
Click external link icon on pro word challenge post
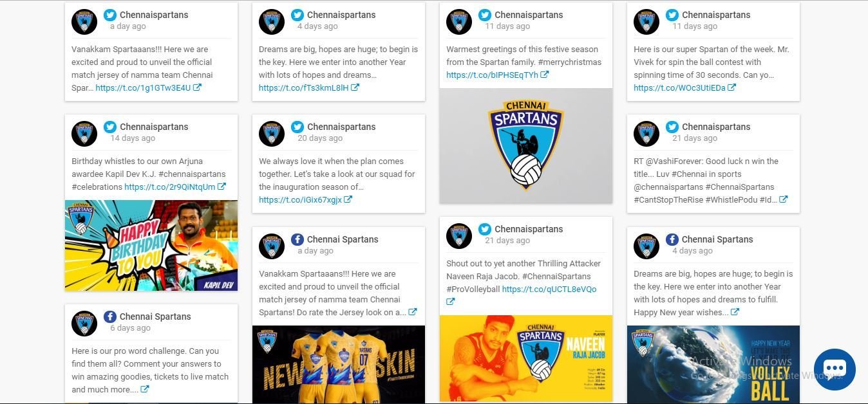[x=145, y=389]
